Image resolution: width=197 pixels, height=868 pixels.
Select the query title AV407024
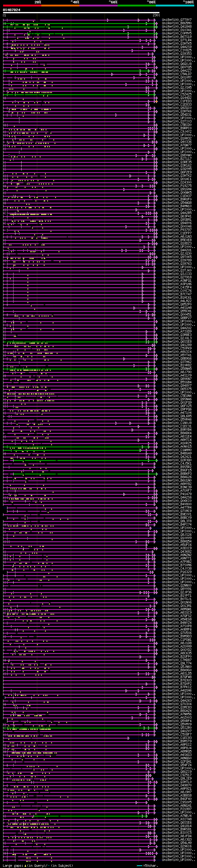click(11, 10)
